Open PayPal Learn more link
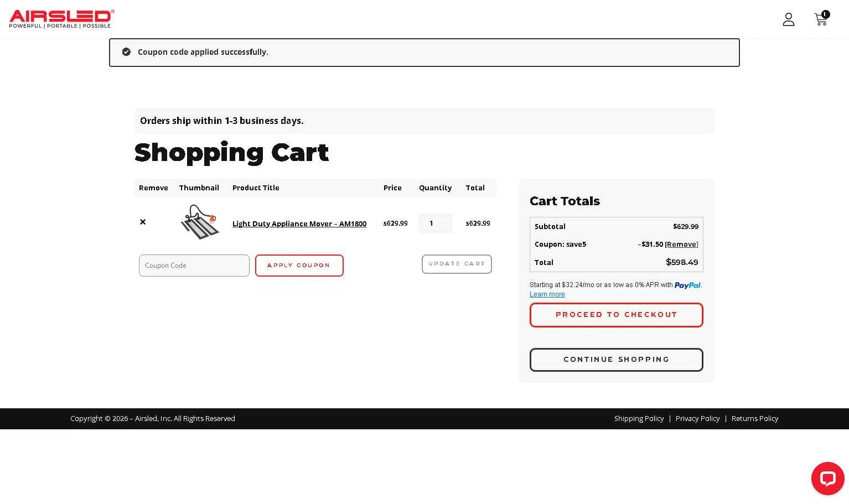 547,294
